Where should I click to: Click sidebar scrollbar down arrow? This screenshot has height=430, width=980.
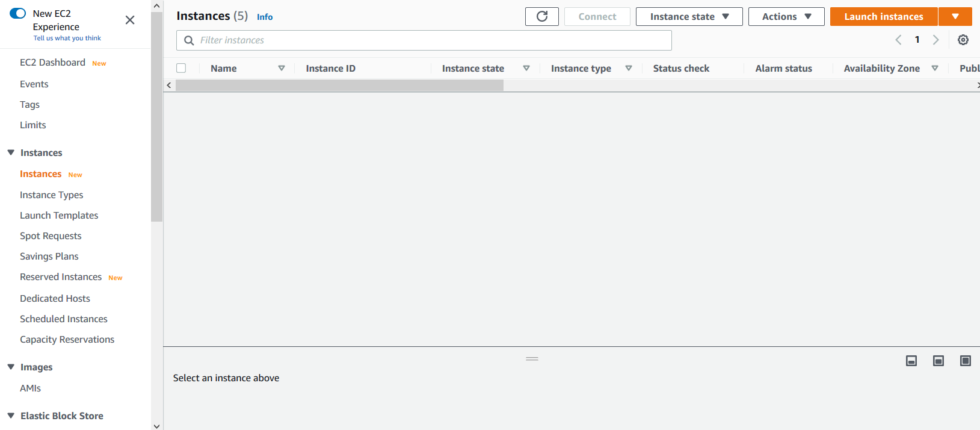157,425
